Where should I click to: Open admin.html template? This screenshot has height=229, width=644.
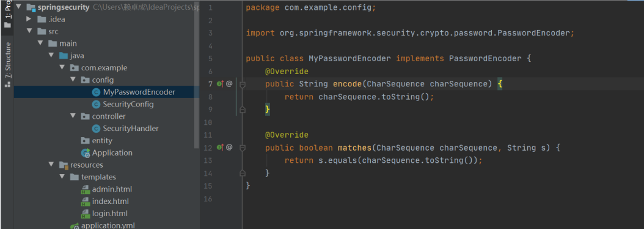coord(112,189)
